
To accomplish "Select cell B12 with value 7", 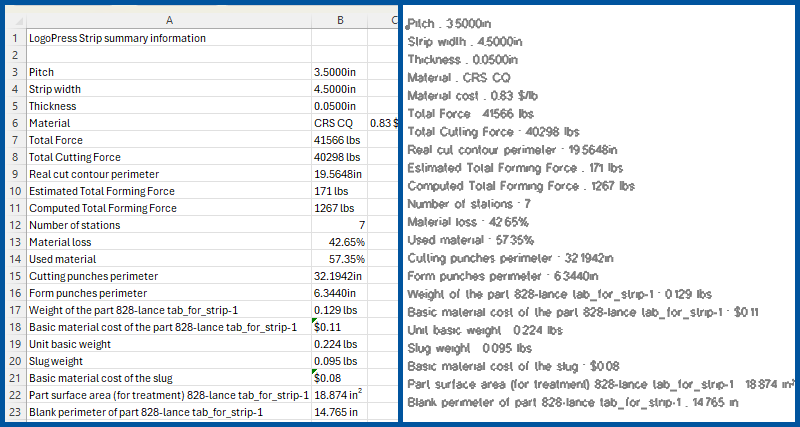I will pyautogui.click(x=340, y=225).
